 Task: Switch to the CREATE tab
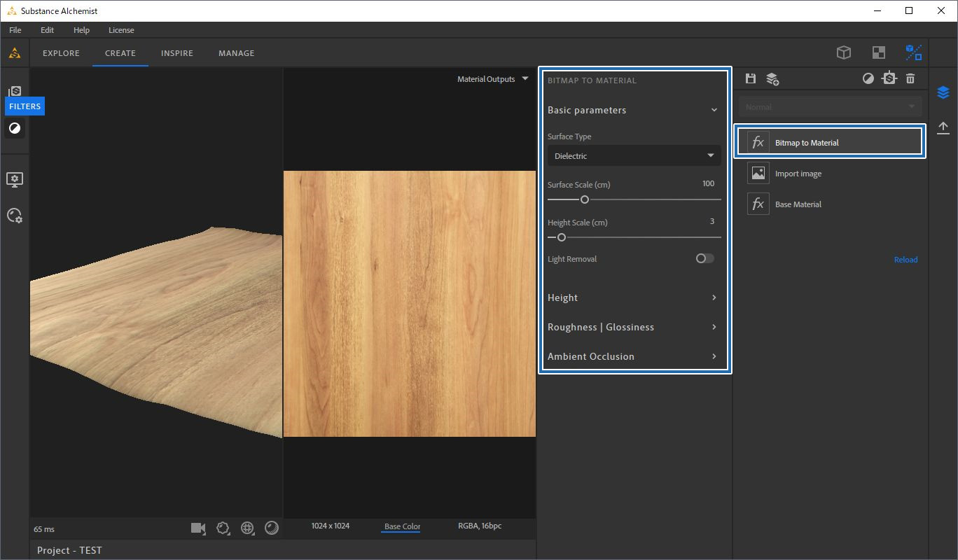(x=120, y=53)
